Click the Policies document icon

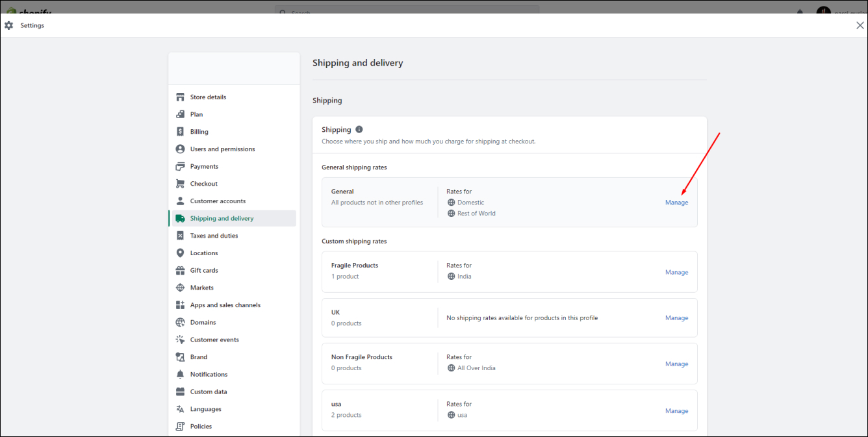point(181,427)
